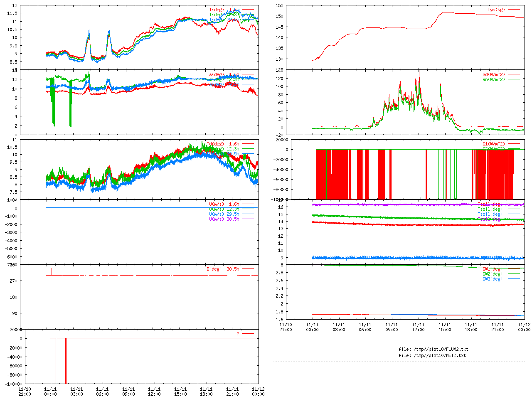The image size is (532, 399).
Task: Click the '80' tick on Sd/Rn plot
Action: [x=281, y=95]
